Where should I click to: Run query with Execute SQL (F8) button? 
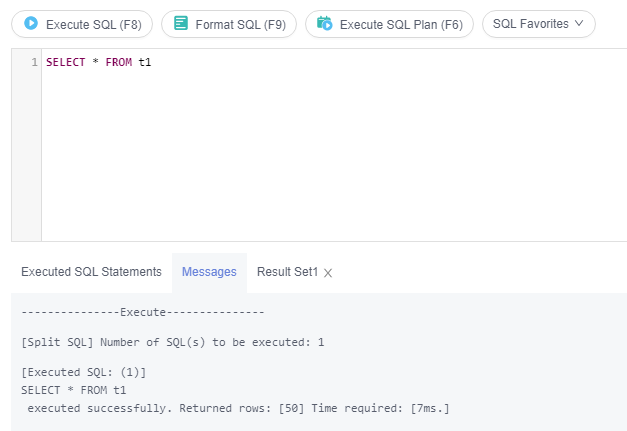pyautogui.click(x=82, y=24)
